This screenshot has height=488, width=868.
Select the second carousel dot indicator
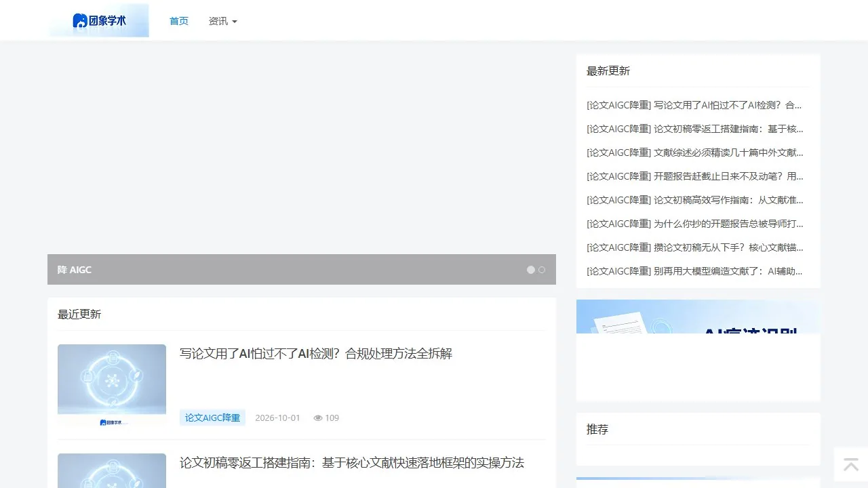542,270
